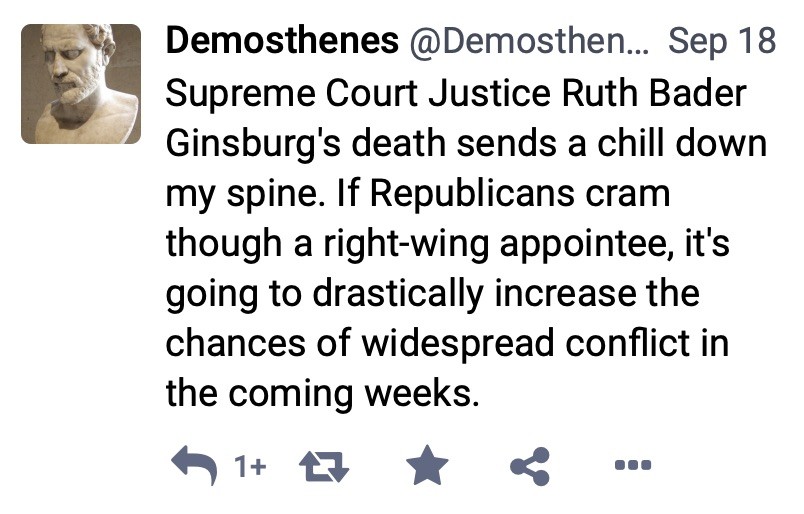Screen dimensions: 804x514
Task: Expand the overflow ellipsis actions
Action: [x=633, y=465]
